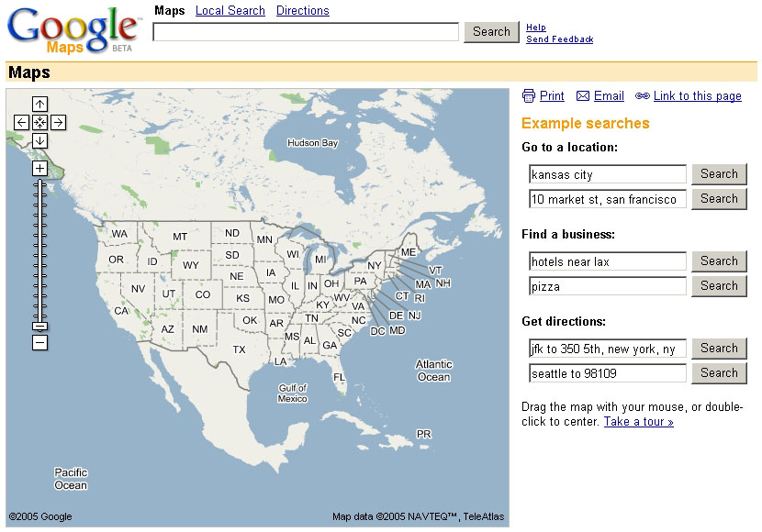Open the Take a tour link
The width and height of the screenshot is (762, 532).
point(639,422)
